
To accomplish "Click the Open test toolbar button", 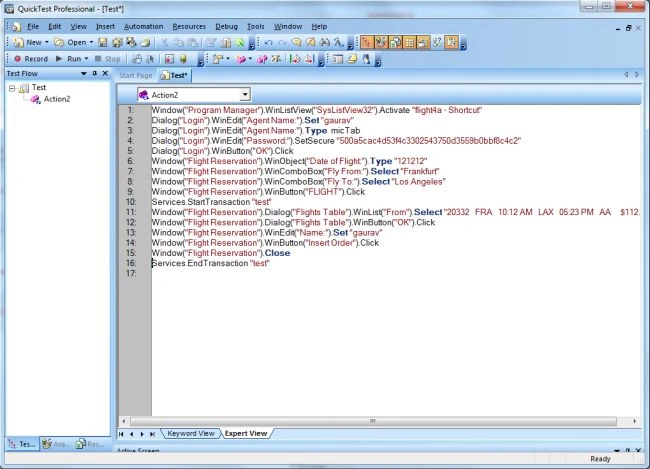I will tap(70, 42).
